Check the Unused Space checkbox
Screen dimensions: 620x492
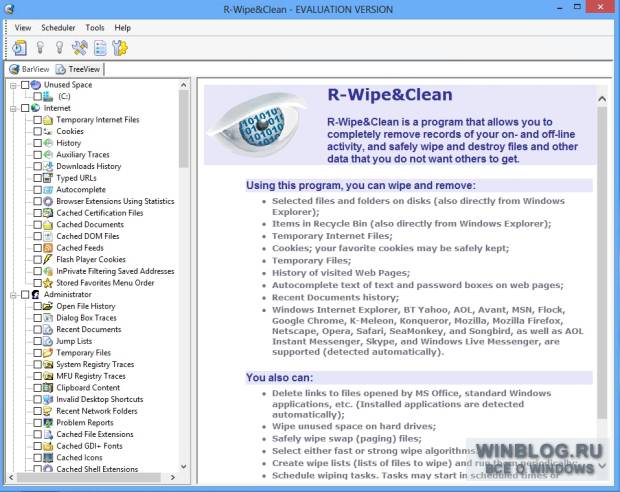click(25, 85)
